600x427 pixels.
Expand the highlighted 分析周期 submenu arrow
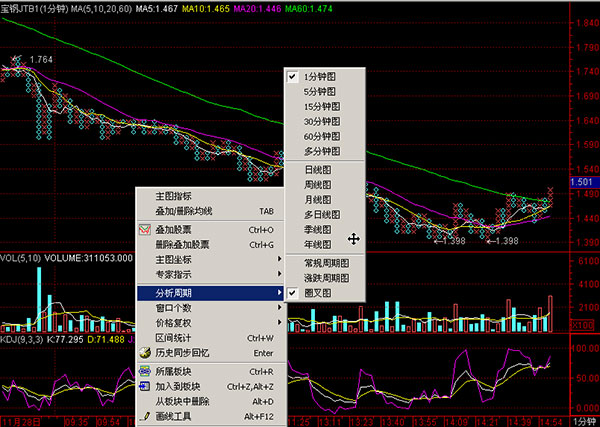click(x=279, y=293)
